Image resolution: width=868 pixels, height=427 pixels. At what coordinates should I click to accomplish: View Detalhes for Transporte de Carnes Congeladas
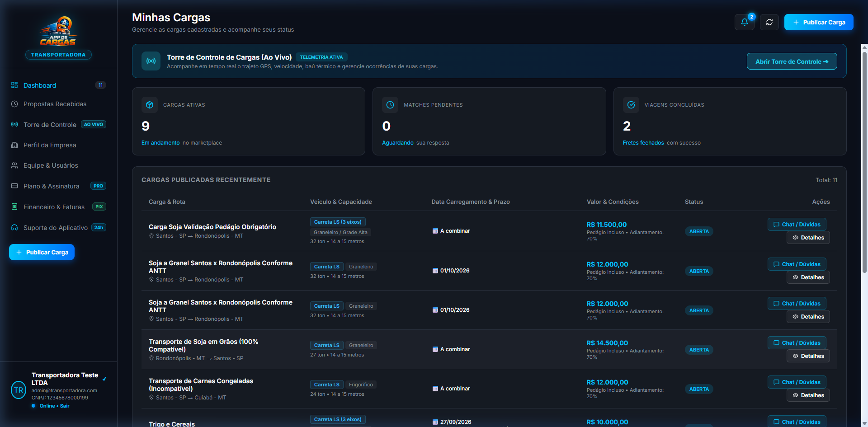(808, 395)
